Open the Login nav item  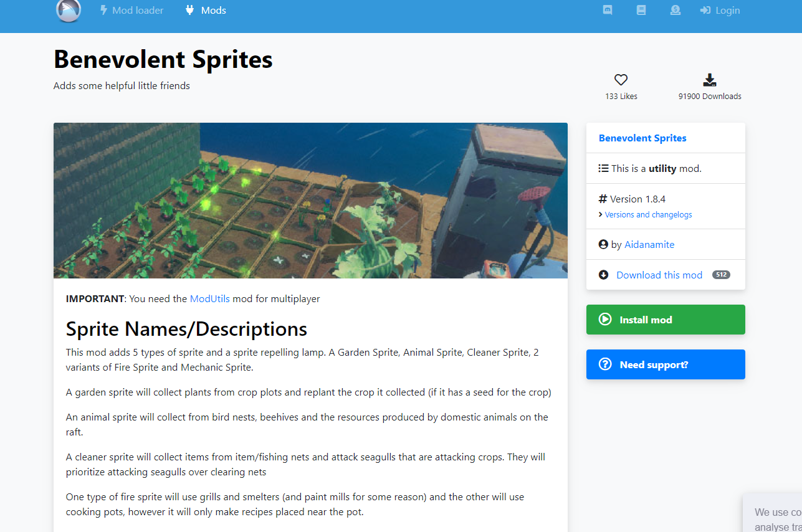(x=720, y=10)
